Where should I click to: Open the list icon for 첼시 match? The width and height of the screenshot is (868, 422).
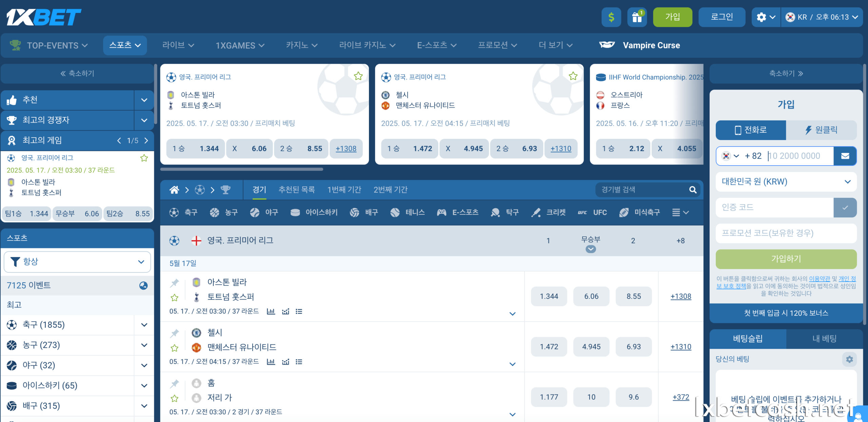299,362
